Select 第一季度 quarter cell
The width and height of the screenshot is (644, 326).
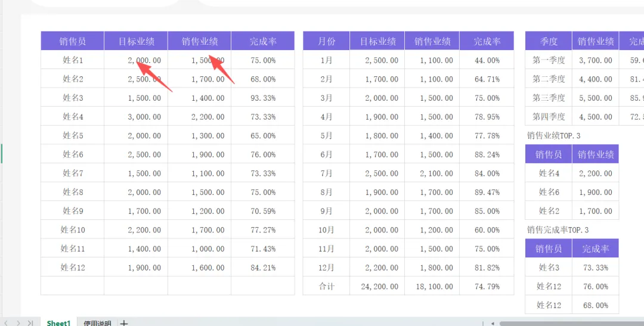tap(549, 60)
